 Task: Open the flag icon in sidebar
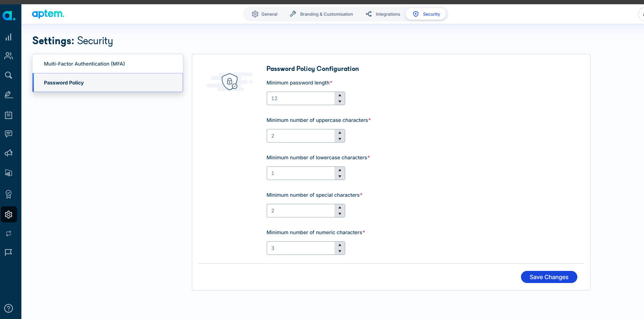click(x=9, y=252)
